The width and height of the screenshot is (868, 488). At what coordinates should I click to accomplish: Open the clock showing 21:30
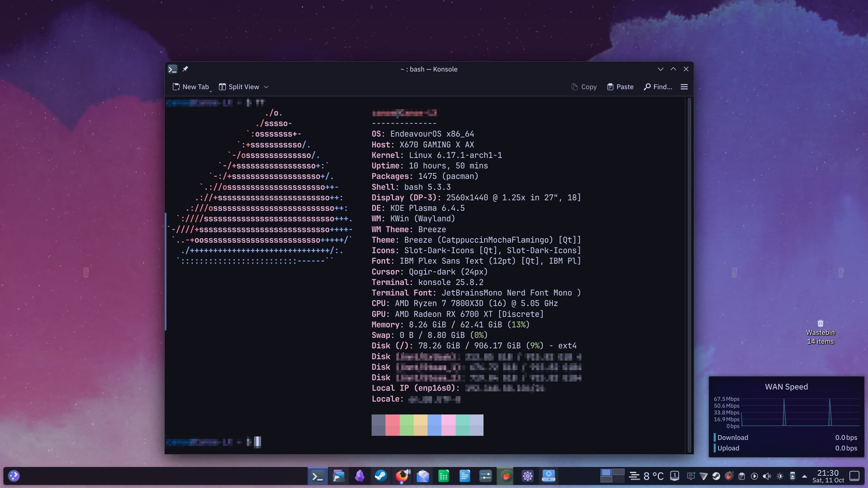coord(828,476)
